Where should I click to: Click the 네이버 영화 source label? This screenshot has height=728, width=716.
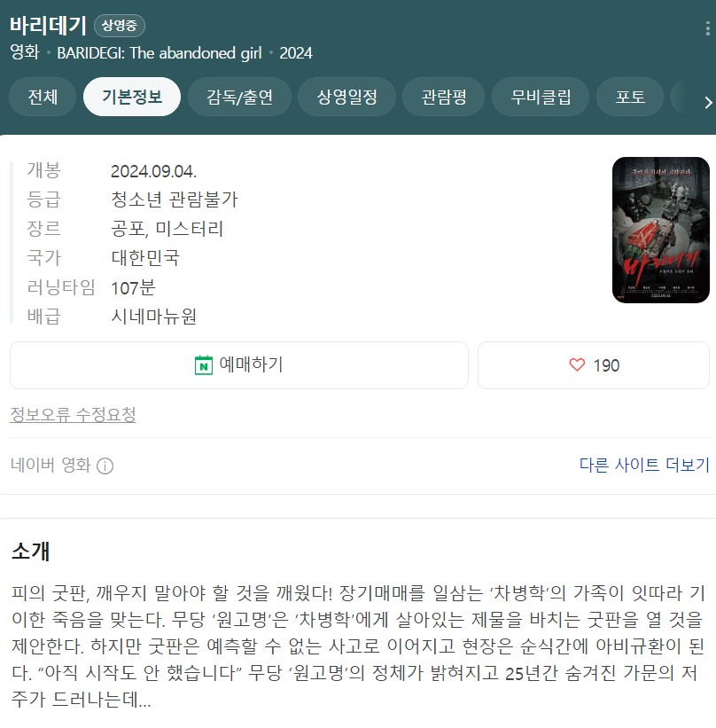click(51, 465)
